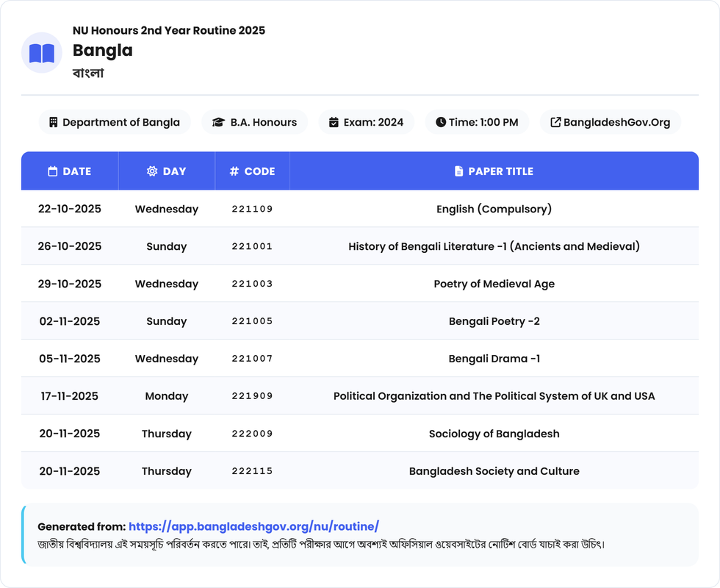Click the Sociology of Bangladesh paper title

pyautogui.click(x=494, y=434)
